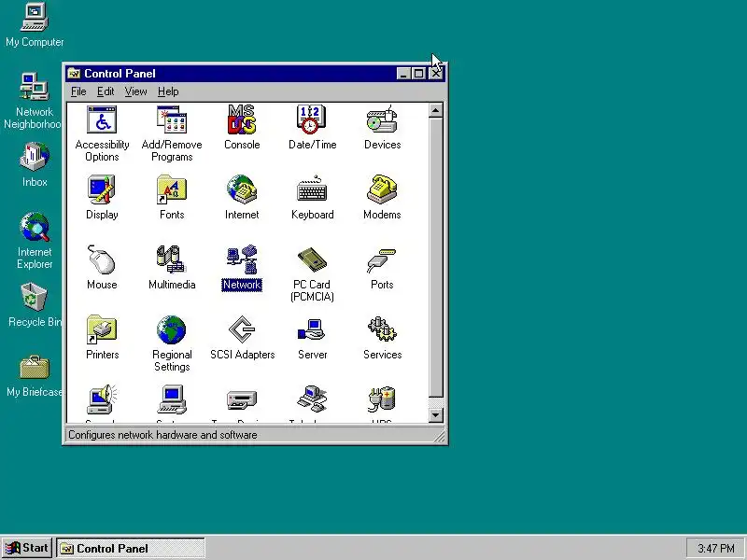
Task: Open the Services gears icon
Action: [382, 329]
